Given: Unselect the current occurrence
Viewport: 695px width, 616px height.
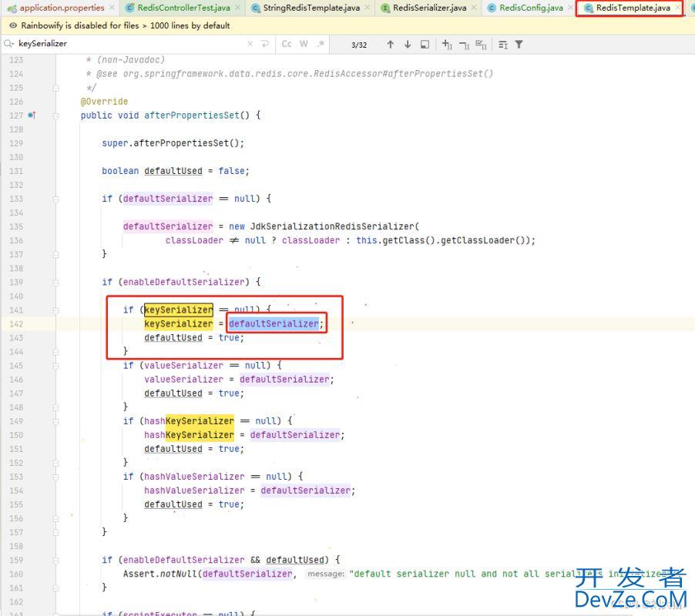Looking at the screenshot, I should tap(464, 45).
